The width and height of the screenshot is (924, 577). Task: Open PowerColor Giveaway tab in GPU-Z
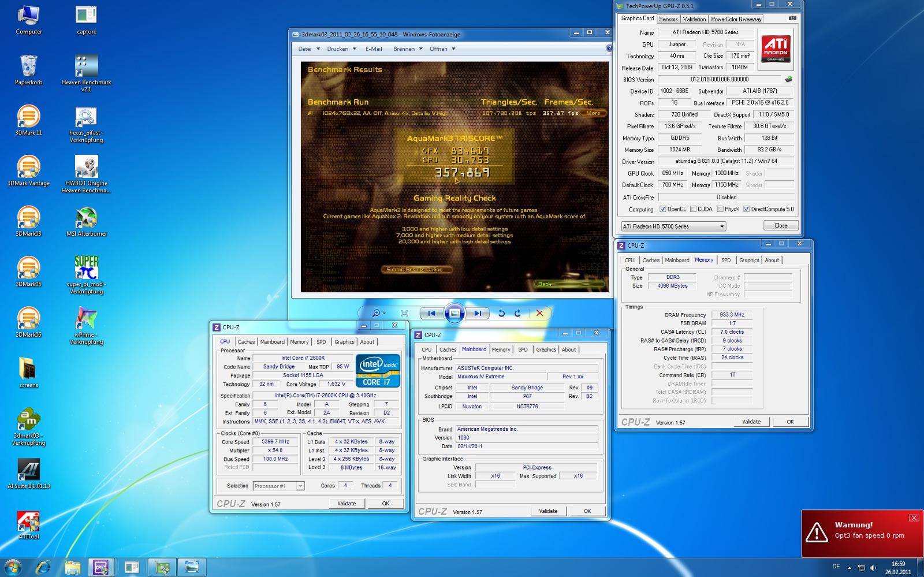point(736,19)
